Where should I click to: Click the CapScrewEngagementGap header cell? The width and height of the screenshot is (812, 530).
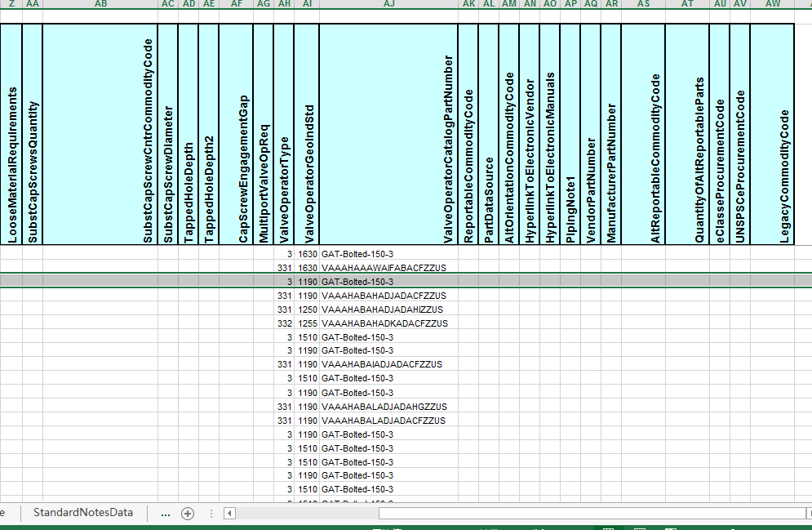click(236, 134)
